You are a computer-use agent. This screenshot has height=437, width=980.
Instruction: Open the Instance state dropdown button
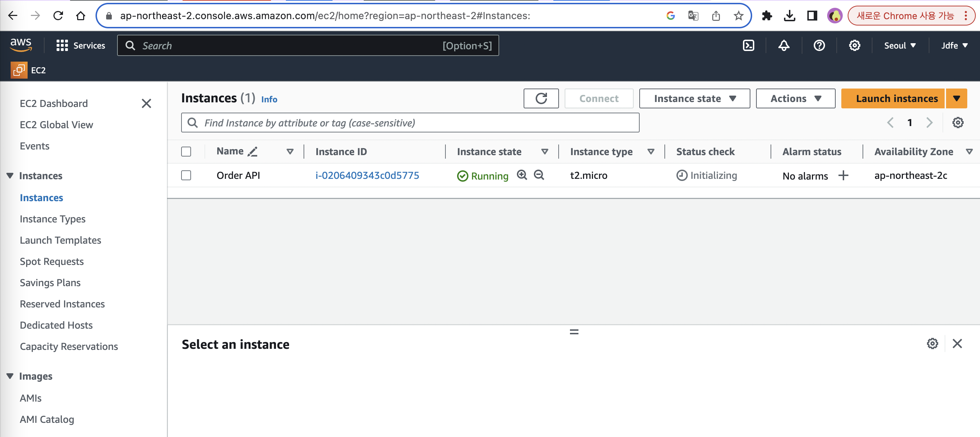[694, 98]
